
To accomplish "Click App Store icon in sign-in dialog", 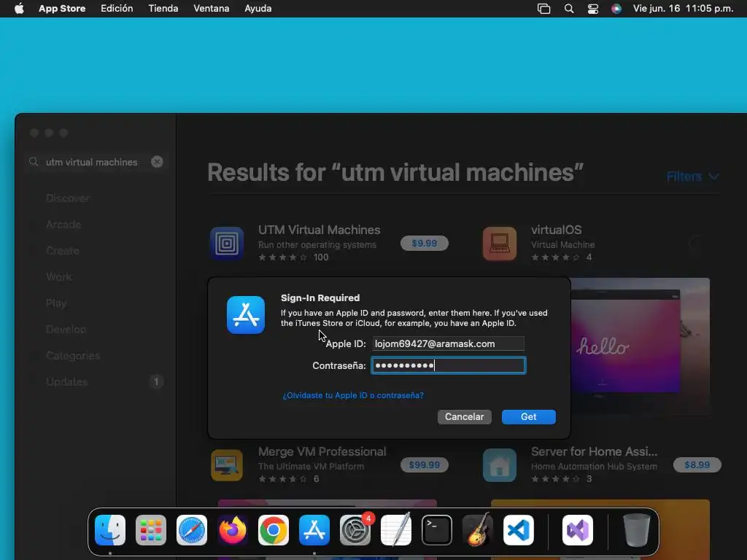I will pyautogui.click(x=246, y=315).
